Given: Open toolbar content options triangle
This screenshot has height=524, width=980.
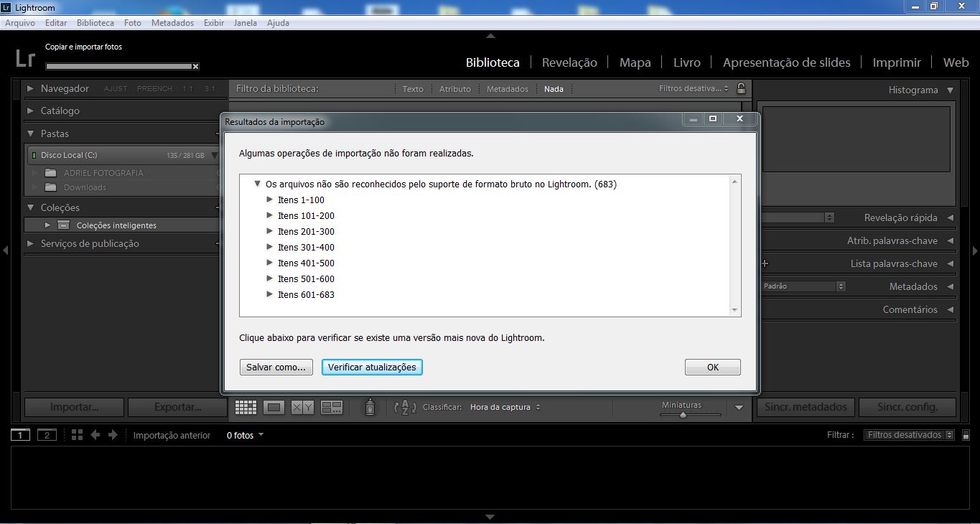Looking at the screenshot, I should pos(739,408).
